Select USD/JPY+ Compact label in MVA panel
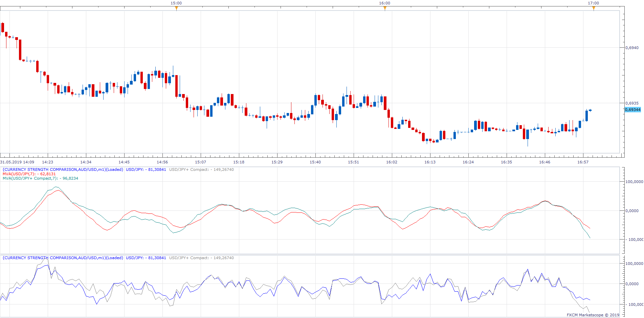 click(x=201, y=169)
